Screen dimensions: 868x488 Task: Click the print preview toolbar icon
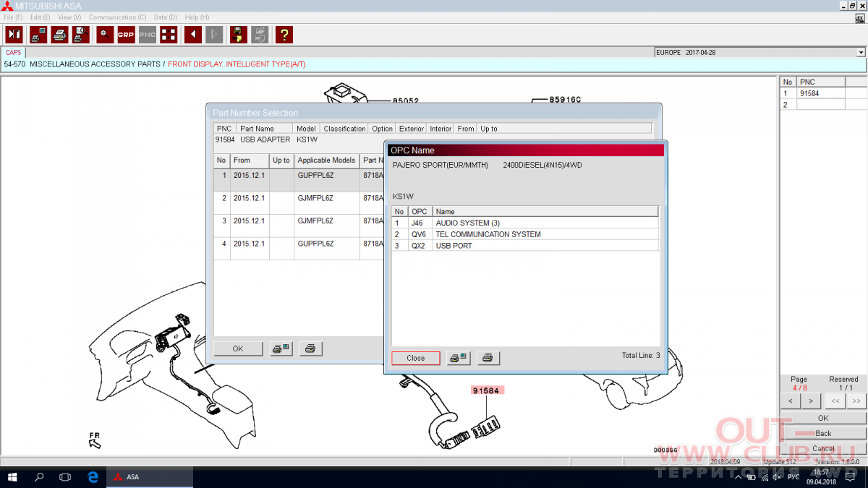click(x=80, y=34)
